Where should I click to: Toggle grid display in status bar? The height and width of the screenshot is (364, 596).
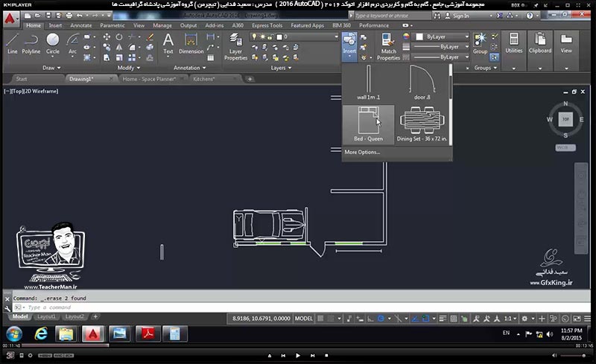click(x=321, y=319)
